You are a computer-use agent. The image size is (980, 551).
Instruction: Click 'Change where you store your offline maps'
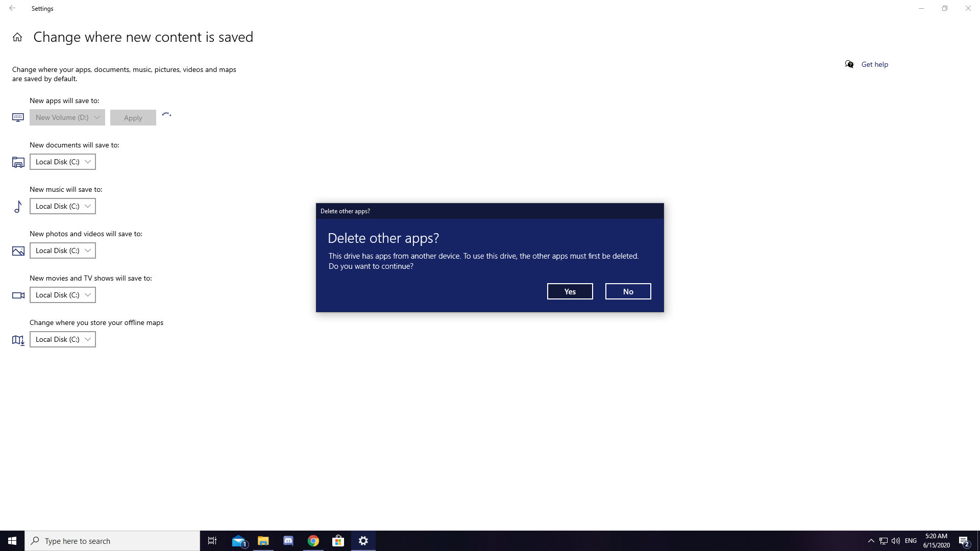(96, 323)
